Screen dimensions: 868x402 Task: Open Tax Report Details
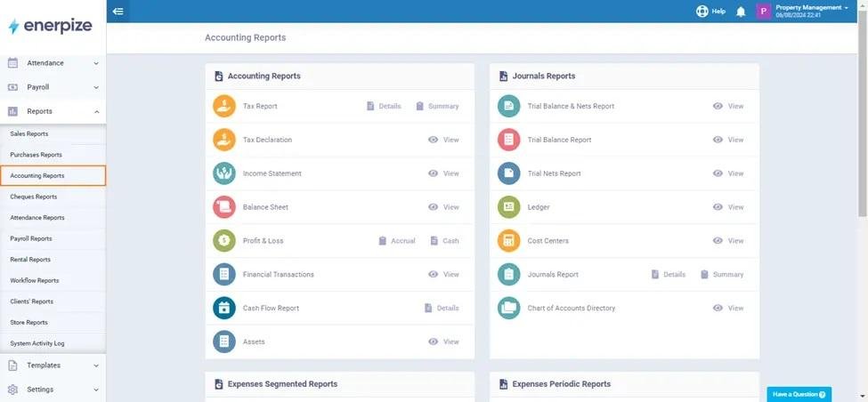pyautogui.click(x=384, y=106)
